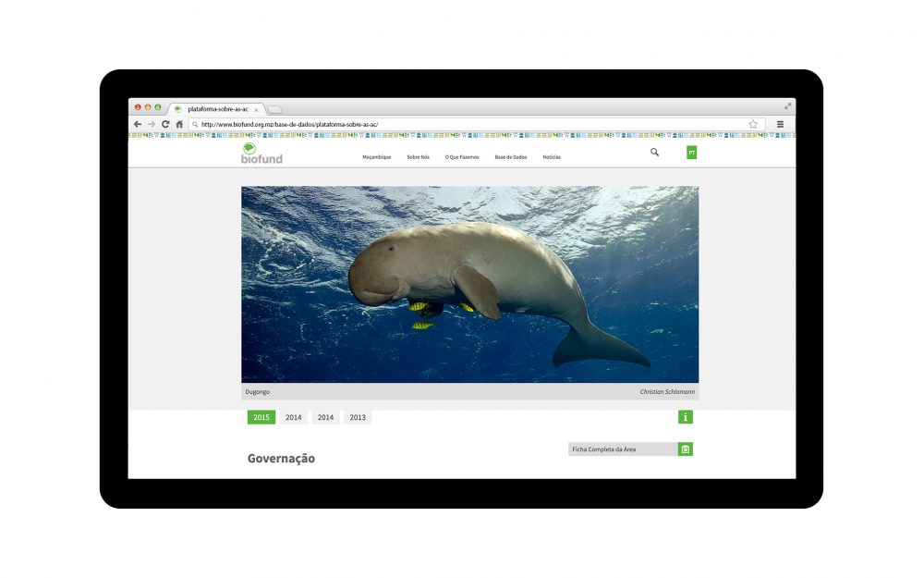
Task: Click the green PT language icon
Action: tap(690, 152)
